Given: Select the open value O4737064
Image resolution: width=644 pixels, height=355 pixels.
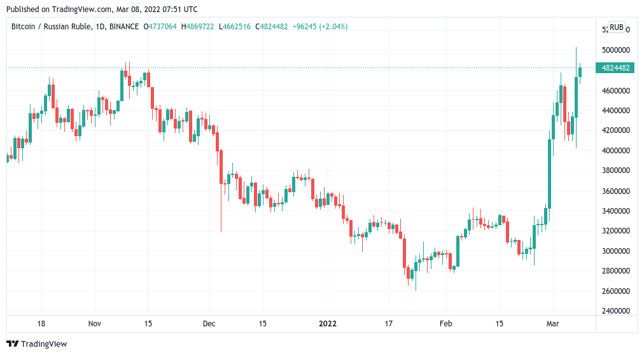Looking at the screenshot, I should pyautogui.click(x=161, y=27).
